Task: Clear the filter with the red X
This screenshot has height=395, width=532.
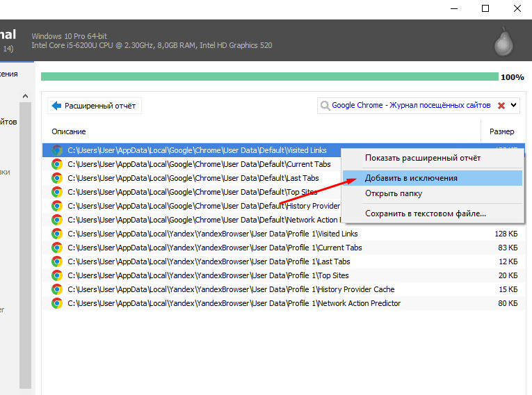Action: [x=501, y=106]
